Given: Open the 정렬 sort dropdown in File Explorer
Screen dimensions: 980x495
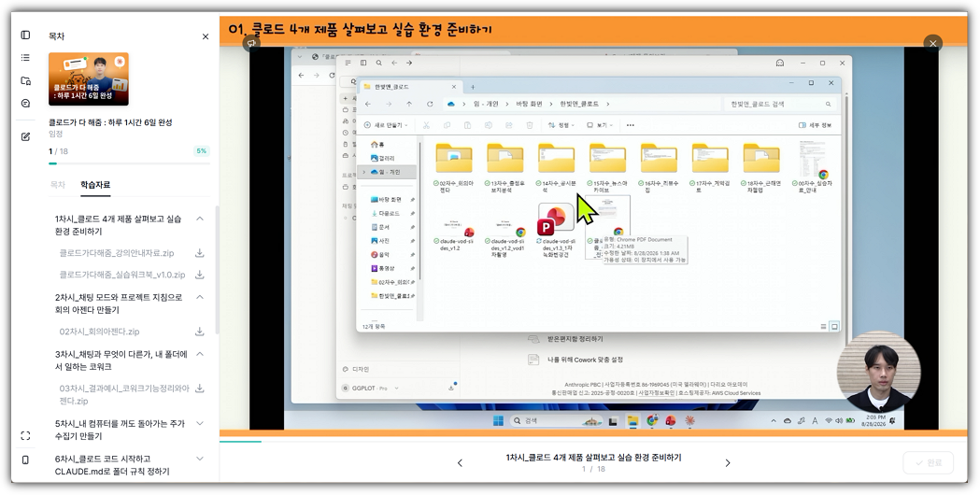Looking at the screenshot, I should (561, 125).
